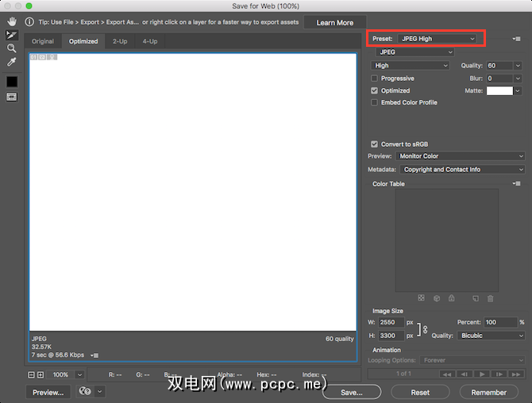
Task: Click the delete color trash icon
Action: click(x=490, y=298)
